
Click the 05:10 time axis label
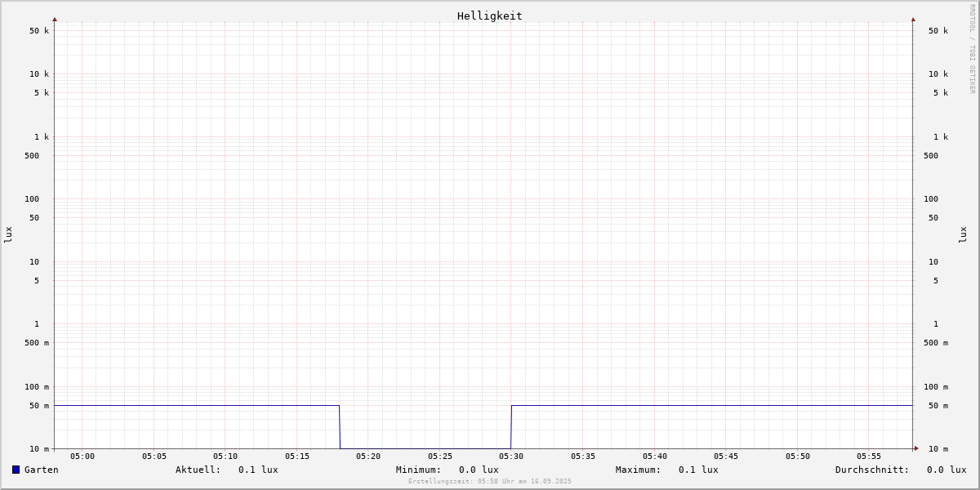click(x=225, y=457)
